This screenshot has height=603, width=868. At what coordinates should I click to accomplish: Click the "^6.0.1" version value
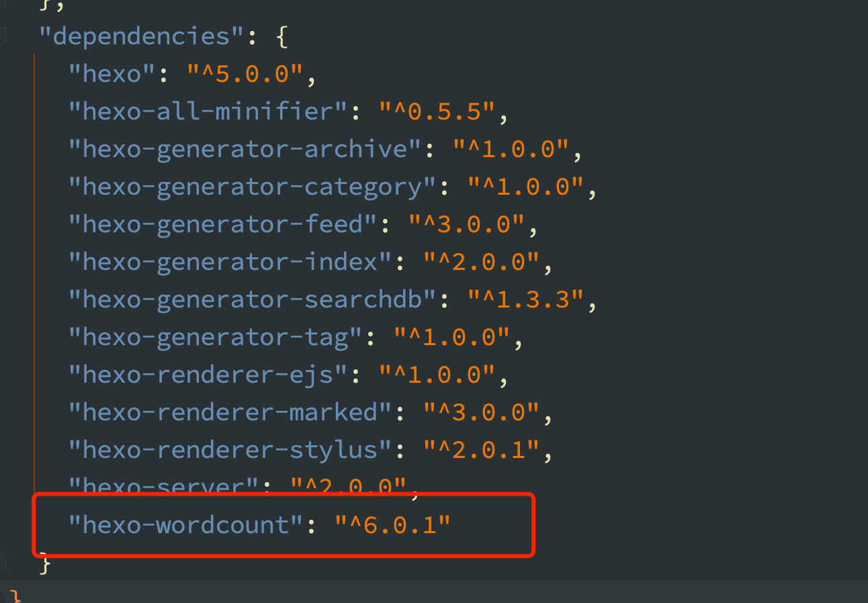click(394, 524)
